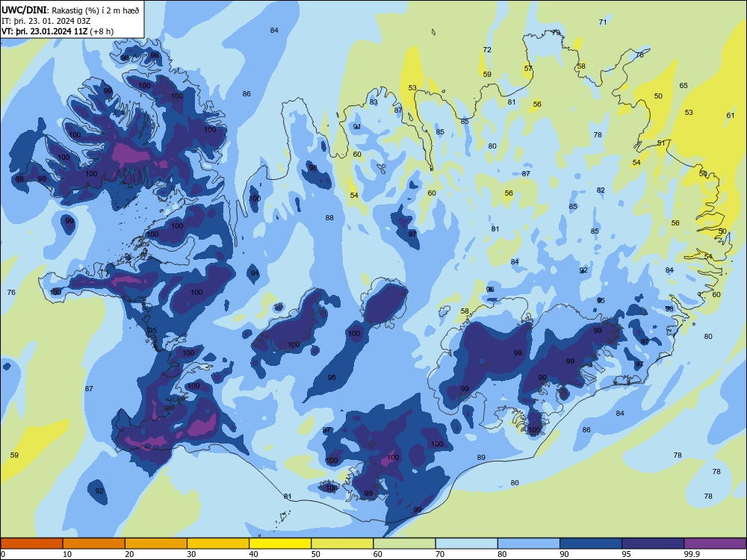Click the 95–99.9 navy legend swatch
This screenshot has height=560, width=747.
(x=653, y=544)
